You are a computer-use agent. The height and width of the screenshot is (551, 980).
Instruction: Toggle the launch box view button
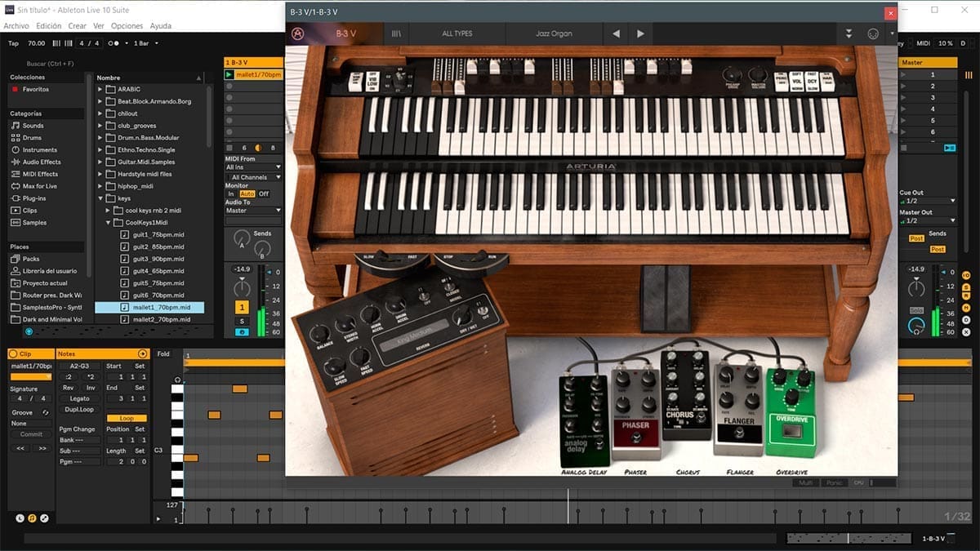click(x=20, y=518)
